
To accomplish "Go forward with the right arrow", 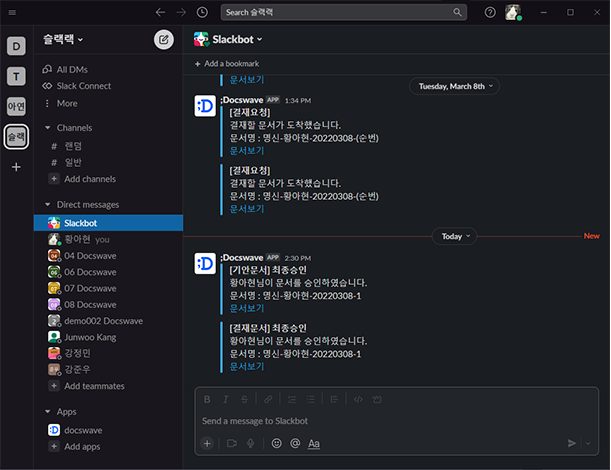I will (x=181, y=12).
